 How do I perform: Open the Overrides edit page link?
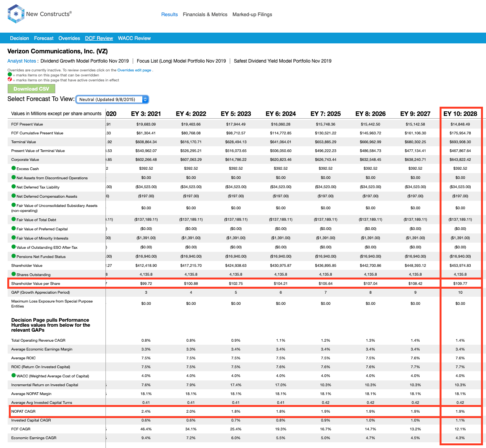(134, 70)
